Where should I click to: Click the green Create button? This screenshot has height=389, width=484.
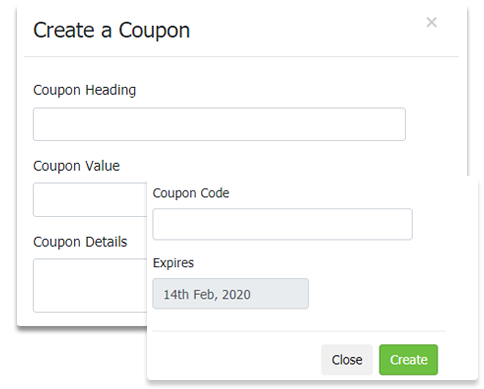click(408, 360)
